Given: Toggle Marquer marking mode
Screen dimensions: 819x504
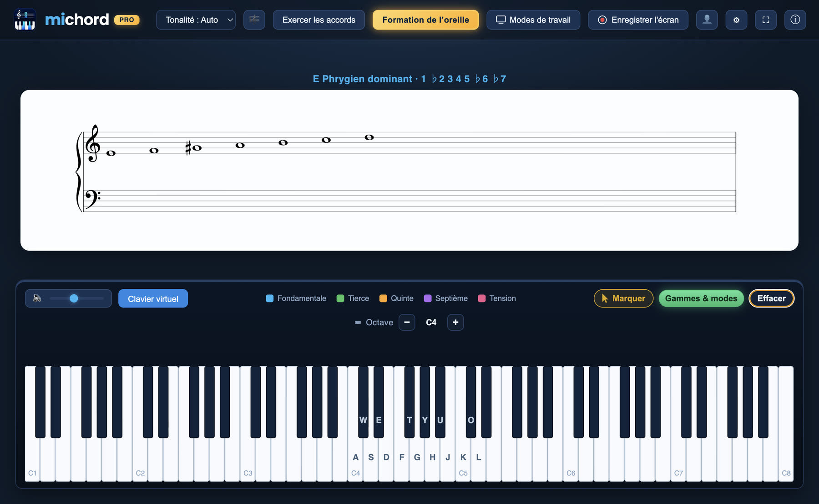Looking at the screenshot, I should [x=623, y=298].
